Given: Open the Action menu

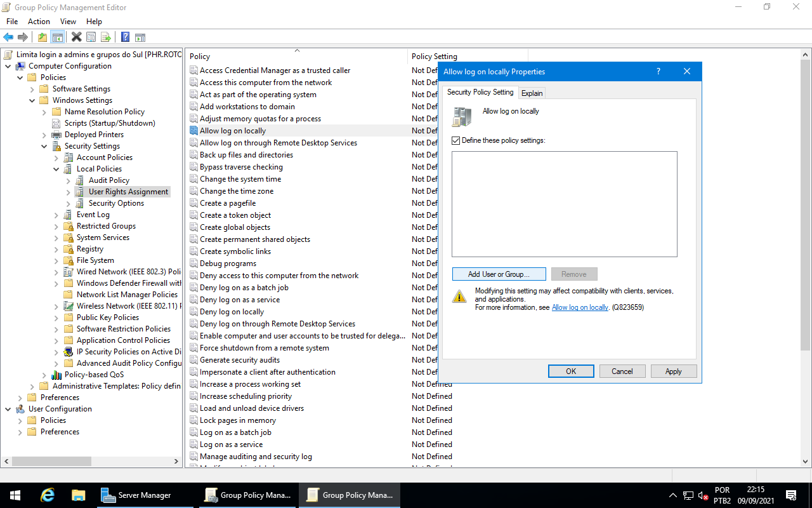Looking at the screenshot, I should [39, 21].
